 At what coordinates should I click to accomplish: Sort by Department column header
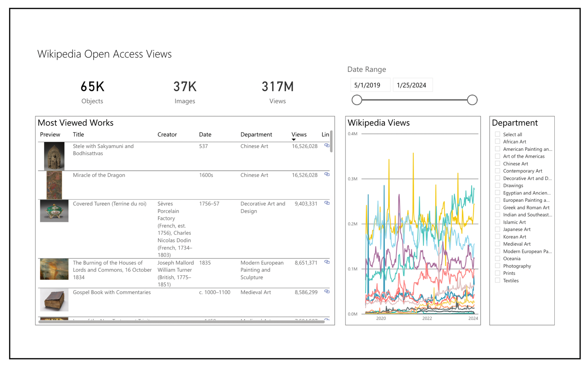[256, 134]
